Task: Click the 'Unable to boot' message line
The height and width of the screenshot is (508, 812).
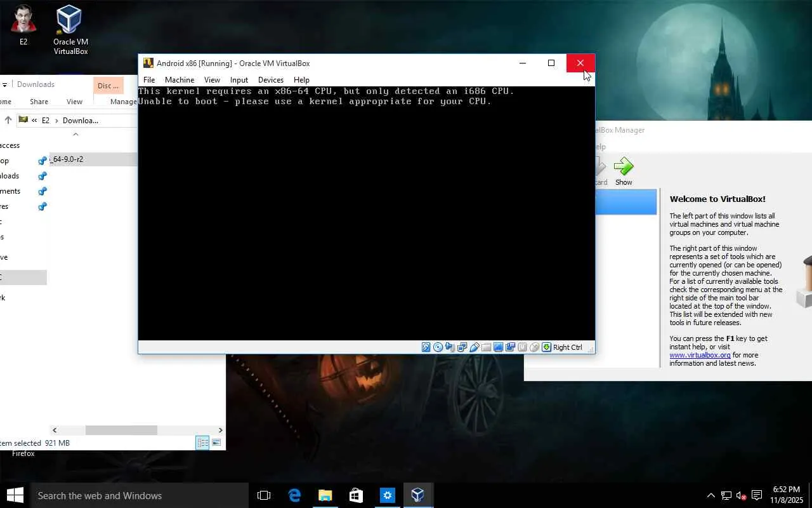Action: pos(315,101)
